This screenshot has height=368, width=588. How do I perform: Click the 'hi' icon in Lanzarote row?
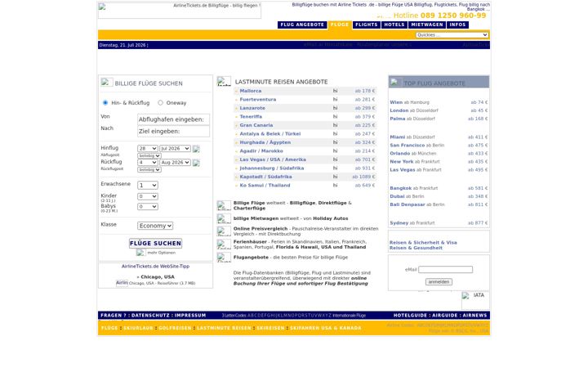336,108
